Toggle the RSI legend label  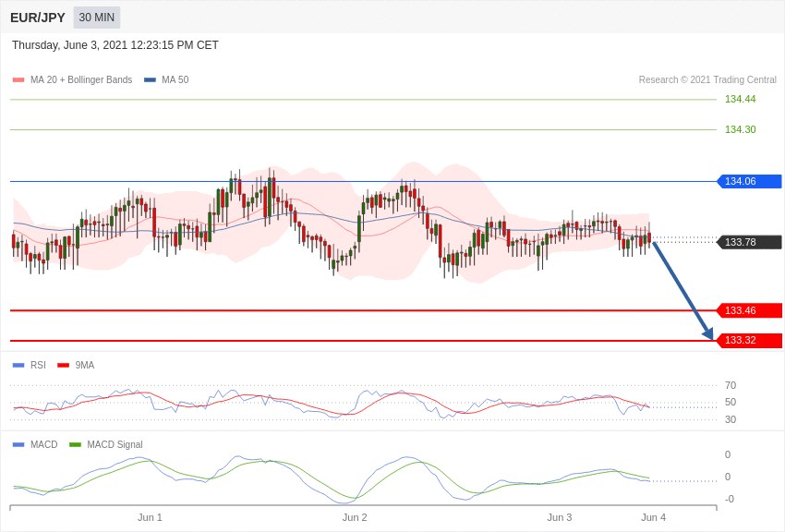click(38, 365)
